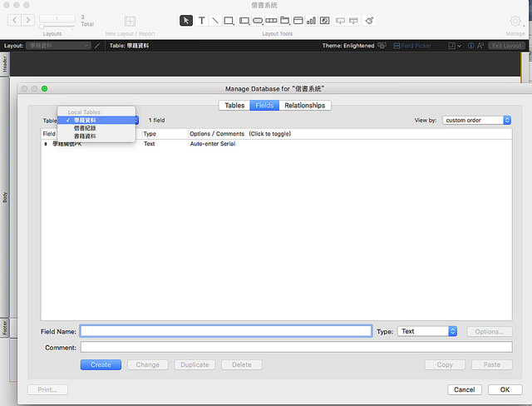Click the Footer part label
This screenshot has height=406, width=532.
(5, 328)
